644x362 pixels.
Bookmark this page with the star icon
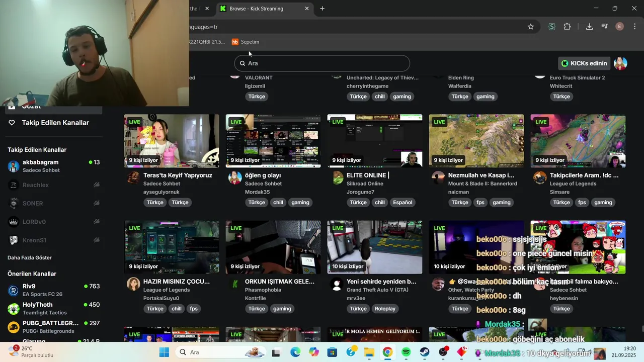pyautogui.click(x=530, y=27)
